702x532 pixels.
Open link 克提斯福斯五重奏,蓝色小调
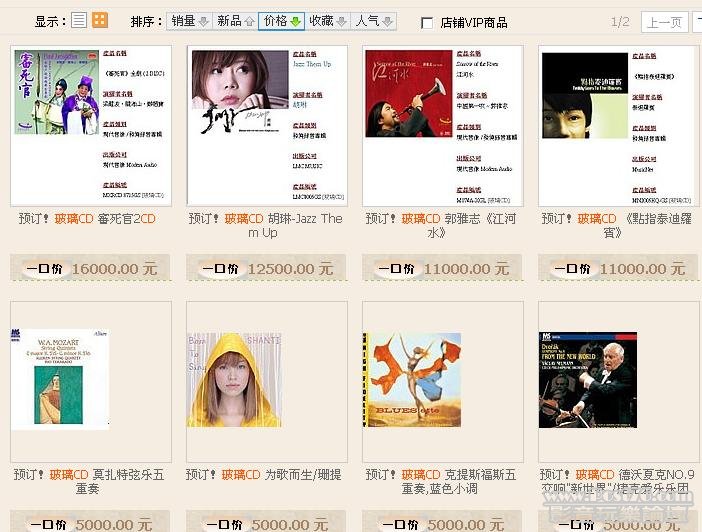[441, 481]
